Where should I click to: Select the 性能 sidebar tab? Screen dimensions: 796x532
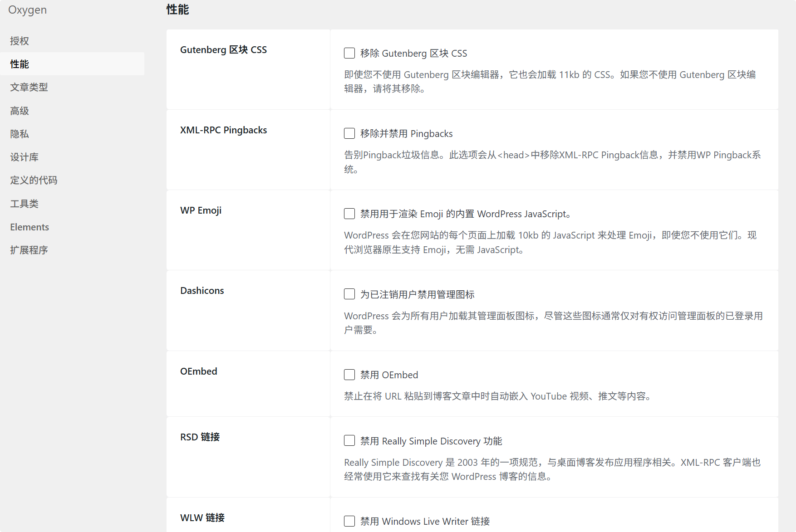coord(72,64)
